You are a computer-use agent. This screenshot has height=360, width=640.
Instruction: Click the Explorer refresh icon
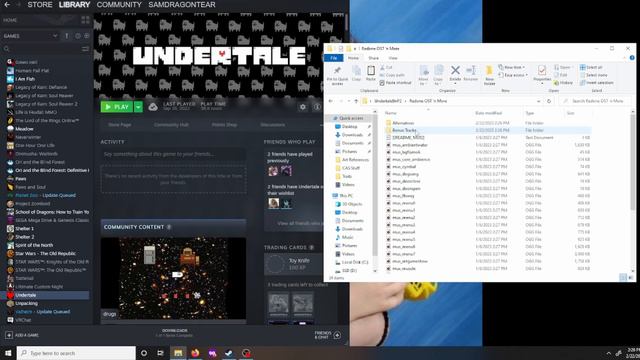(x=549, y=101)
